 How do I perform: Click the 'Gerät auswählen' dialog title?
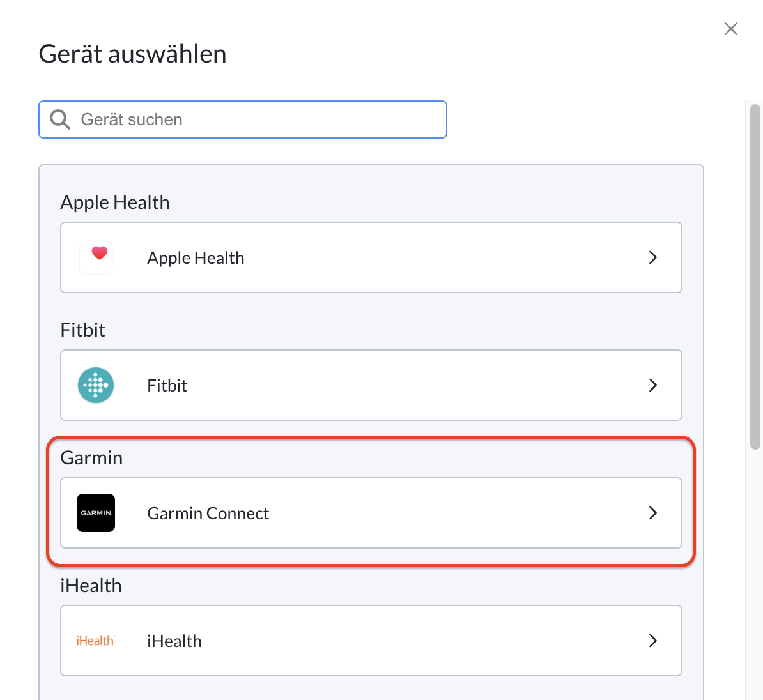[x=132, y=54]
